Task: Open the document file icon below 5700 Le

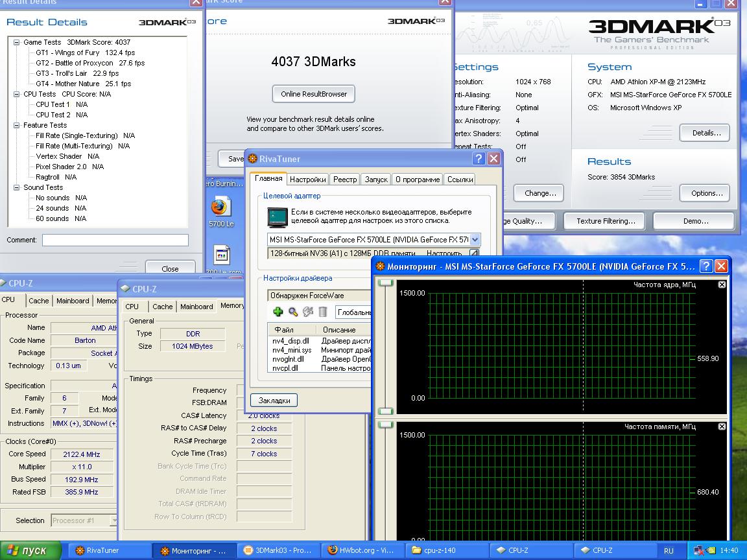Action: (222, 255)
